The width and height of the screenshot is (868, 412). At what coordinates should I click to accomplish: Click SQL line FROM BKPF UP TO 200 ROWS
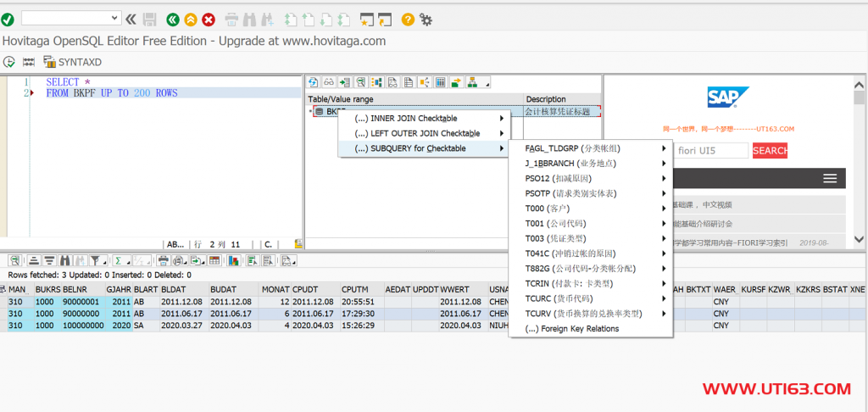[x=112, y=93]
